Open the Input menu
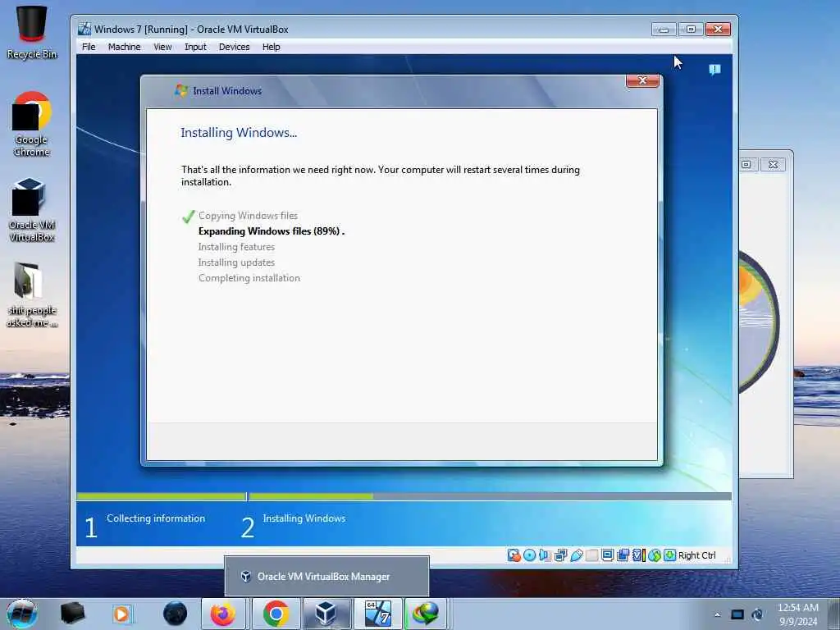 pyautogui.click(x=195, y=47)
